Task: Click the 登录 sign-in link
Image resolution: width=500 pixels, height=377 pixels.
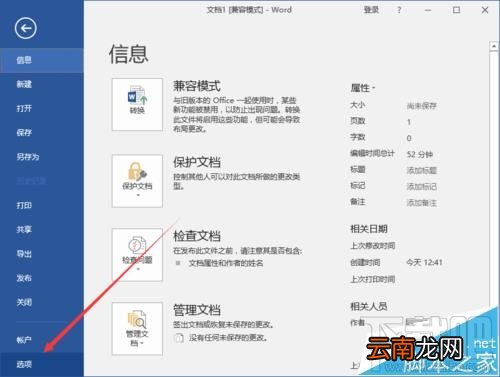Action: (371, 10)
